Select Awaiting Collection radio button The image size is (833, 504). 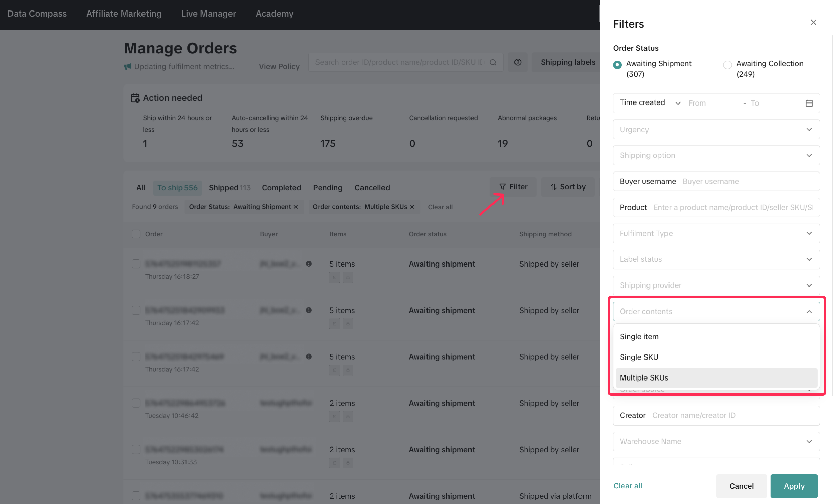point(727,65)
